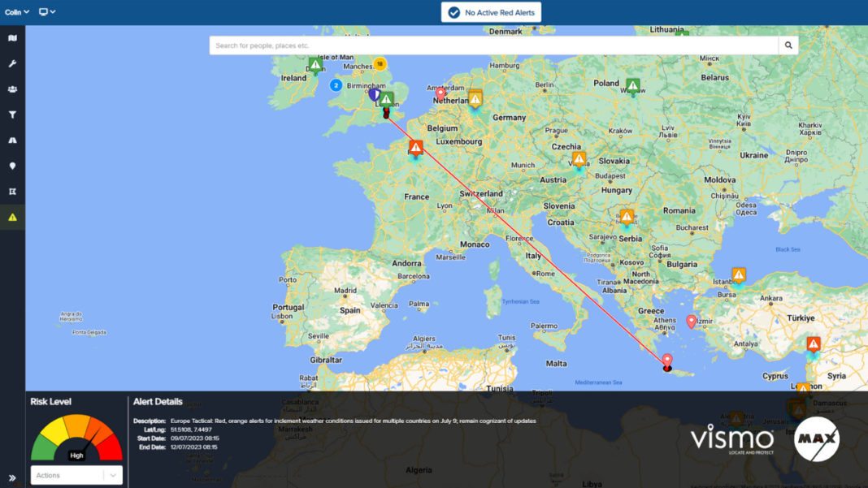Viewport: 868px width, 488px height.
Task: Click the team members sidebar icon
Action: 11,89
